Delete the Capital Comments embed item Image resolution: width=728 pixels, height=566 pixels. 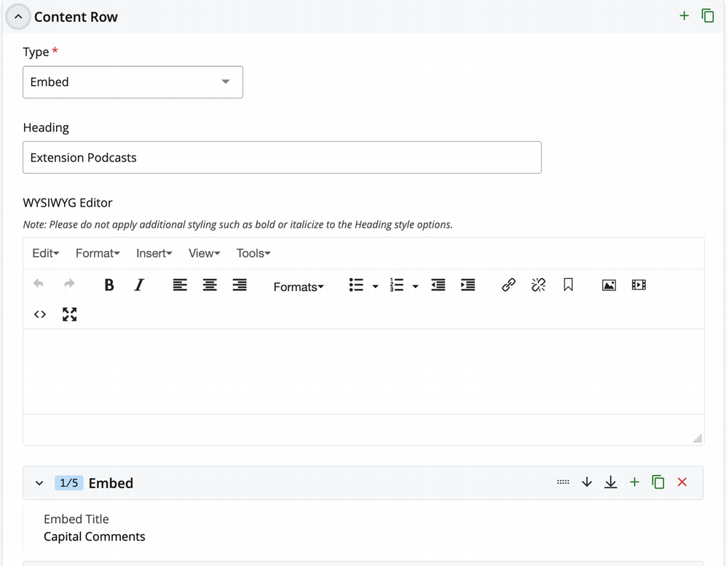pos(682,482)
